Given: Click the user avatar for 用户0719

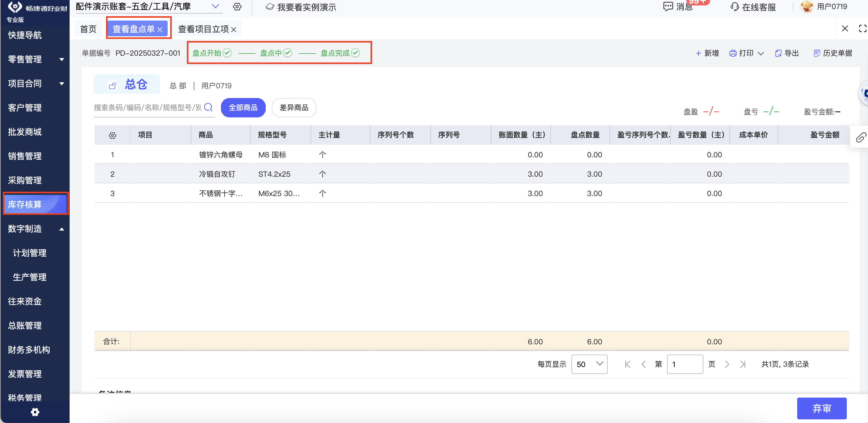Looking at the screenshot, I should (x=807, y=7).
